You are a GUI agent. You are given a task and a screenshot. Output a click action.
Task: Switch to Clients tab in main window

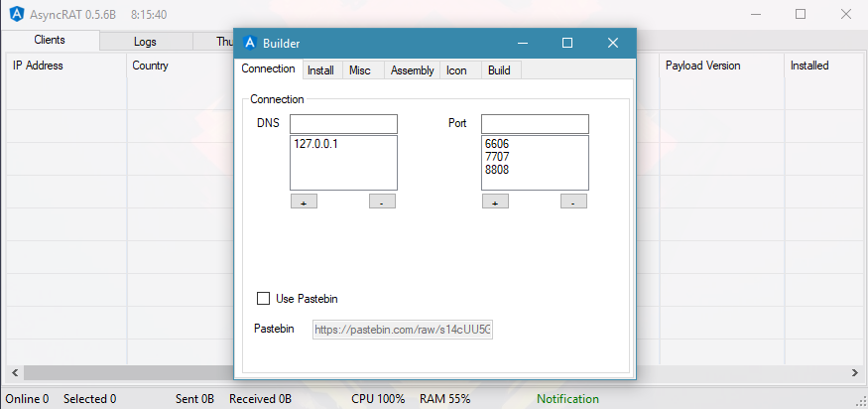pos(50,40)
